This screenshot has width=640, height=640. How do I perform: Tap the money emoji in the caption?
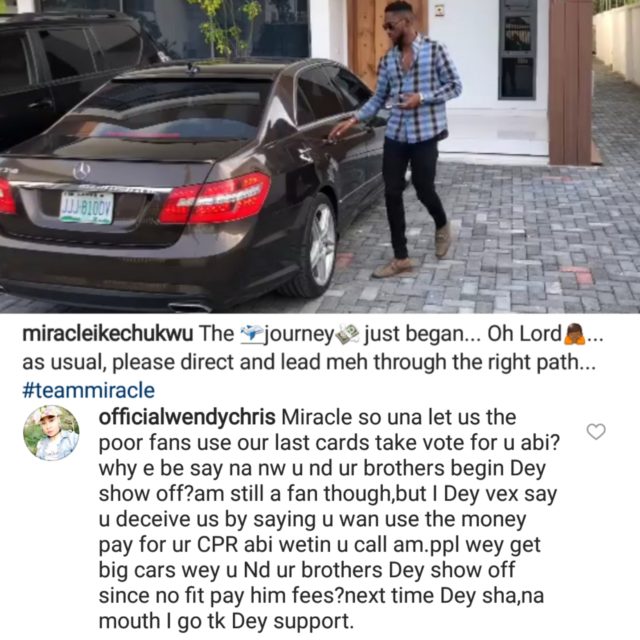(347, 334)
